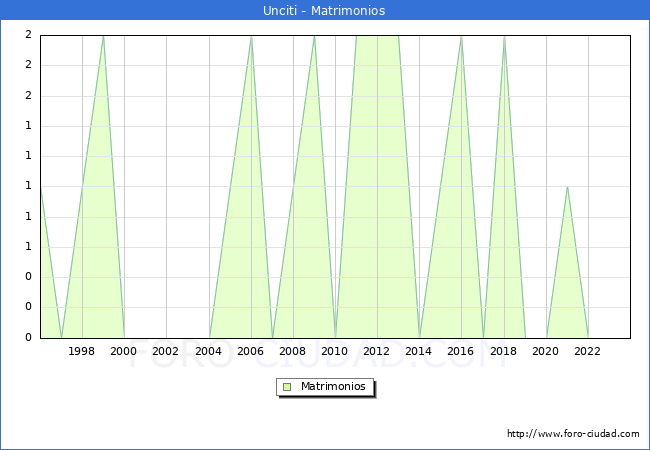Image resolution: width=650 pixels, height=450 pixels.
Task: Click the 2016 x-axis label
Action: [461, 351]
